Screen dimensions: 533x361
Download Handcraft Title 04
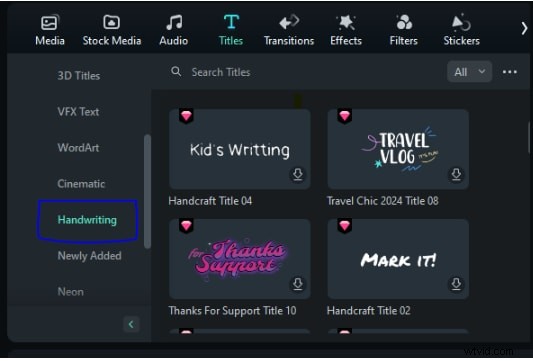tap(298, 175)
